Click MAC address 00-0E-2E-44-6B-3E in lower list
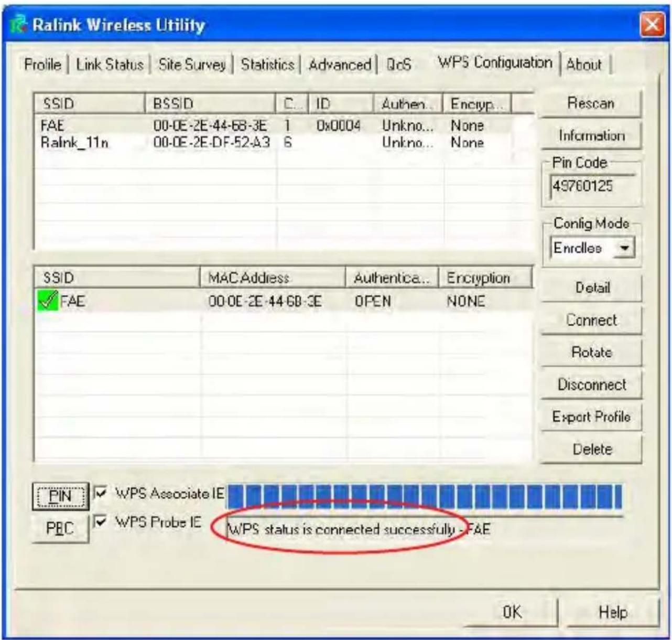The width and height of the screenshot is (672, 640). pyautogui.click(x=265, y=301)
